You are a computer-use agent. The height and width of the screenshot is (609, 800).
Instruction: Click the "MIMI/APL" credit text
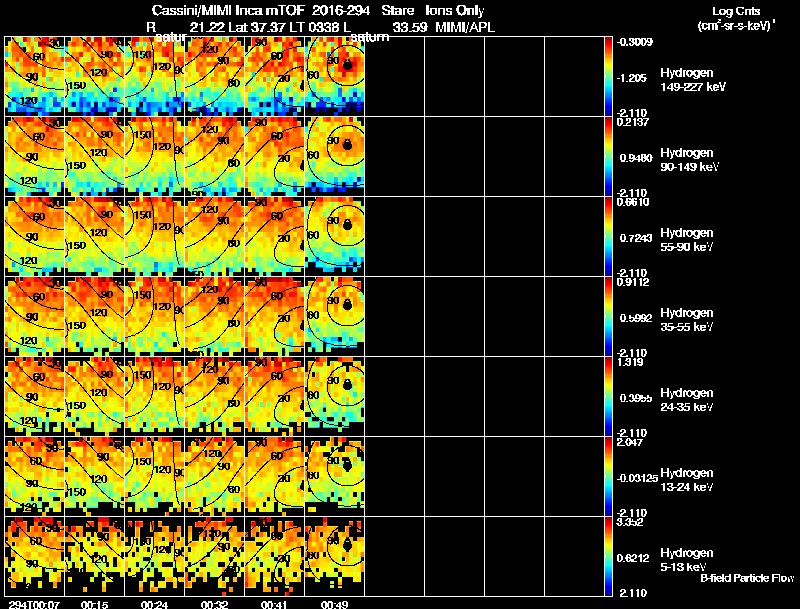(464, 27)
